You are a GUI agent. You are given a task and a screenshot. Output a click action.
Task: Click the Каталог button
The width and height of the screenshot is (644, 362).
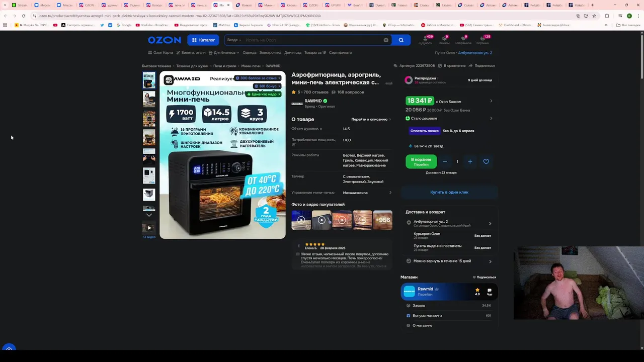[203, 40]
